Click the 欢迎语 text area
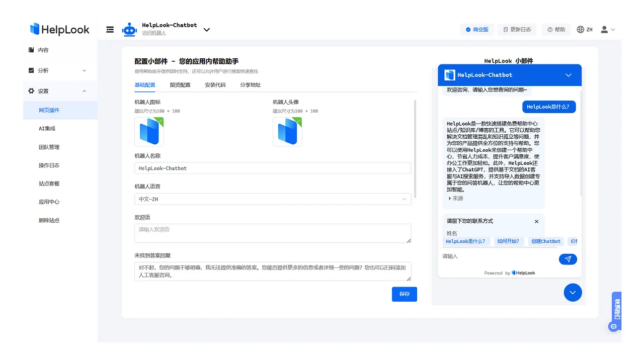Viewport: 644px width, 362px height. pos(273,233)
